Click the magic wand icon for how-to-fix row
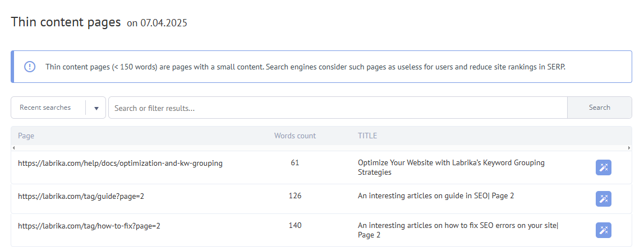644x247 pixels. [603, 230]
